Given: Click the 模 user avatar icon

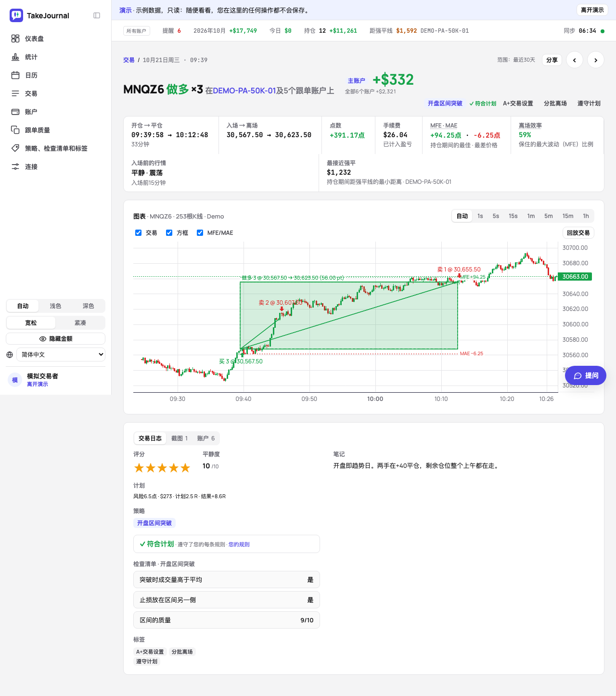Looking at the screenshot, I should pos(15,380).
